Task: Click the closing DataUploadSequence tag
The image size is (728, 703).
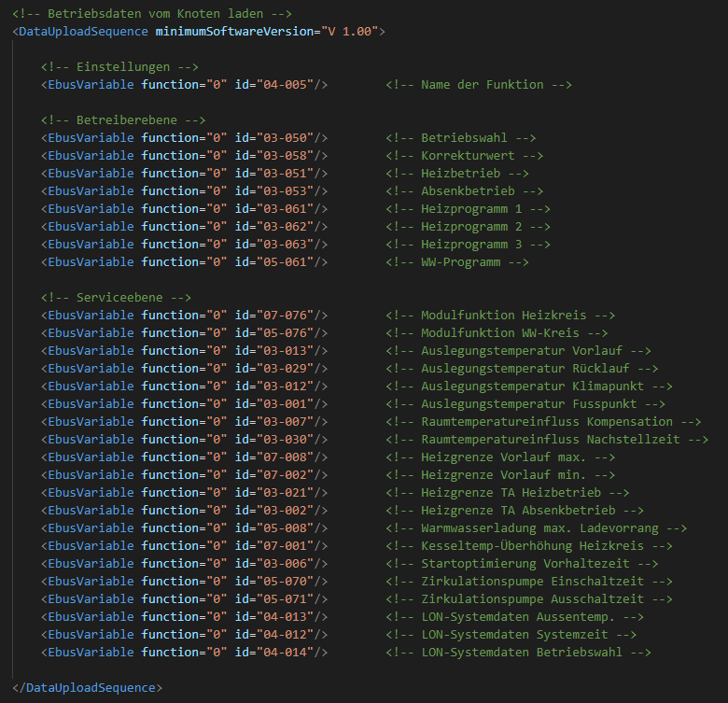Action: click(x=88, y=688)
